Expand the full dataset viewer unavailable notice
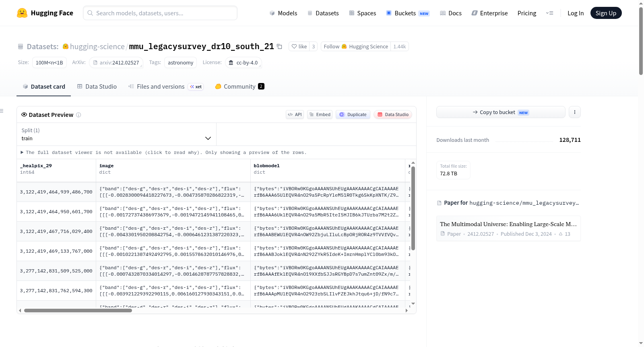The width and height of the screenshot is (644, 347). (164, 152)
